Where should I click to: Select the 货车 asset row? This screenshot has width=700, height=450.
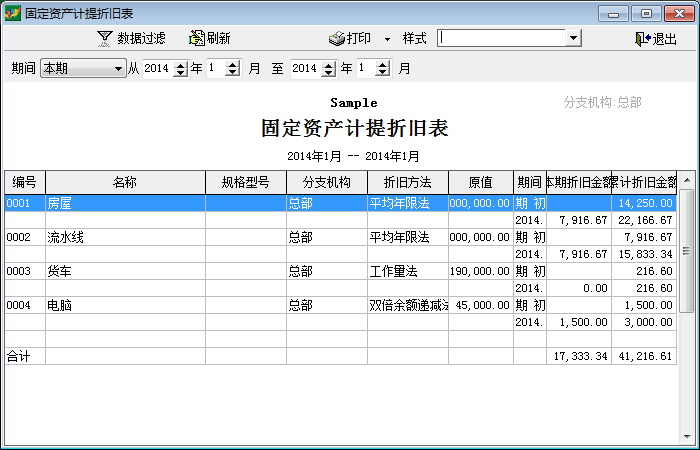pos(125,271)
